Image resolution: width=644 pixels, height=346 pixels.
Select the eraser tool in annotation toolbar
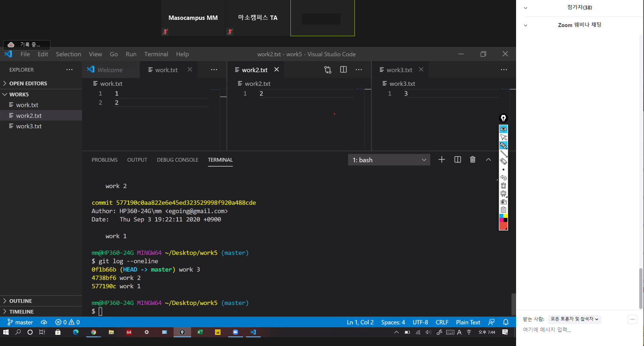(503, 162)
